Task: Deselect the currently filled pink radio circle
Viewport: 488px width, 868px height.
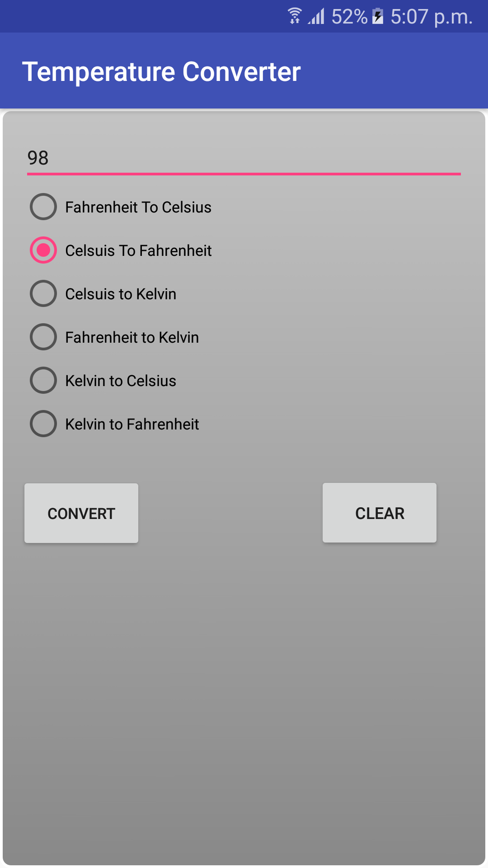Action: [43, 250]
